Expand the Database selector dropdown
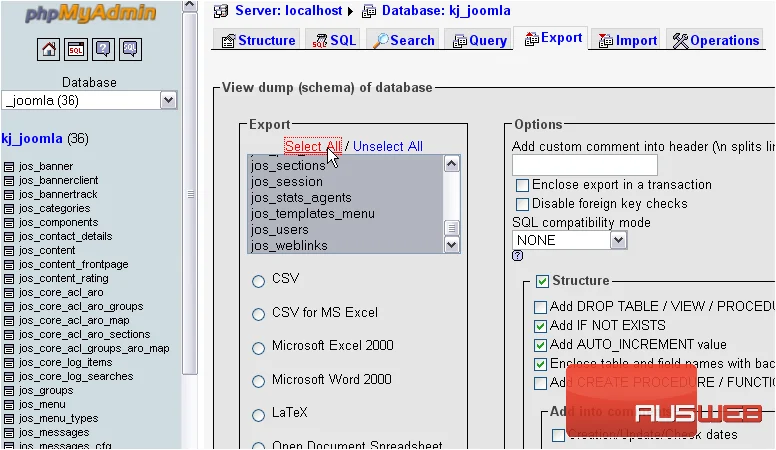776x450 pixels. [x=89, y=100]
